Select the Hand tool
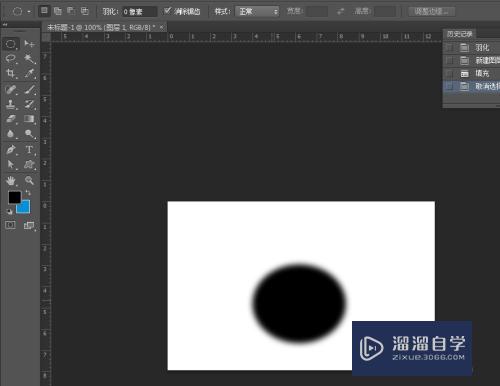Screen dimensions: 500x386 tap(10, 181)
